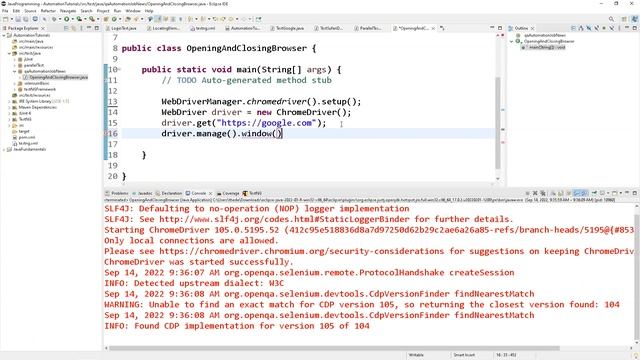Select testng.xml in Package Explorer
This screenshot has height=360, width=640.
[28, 143]
